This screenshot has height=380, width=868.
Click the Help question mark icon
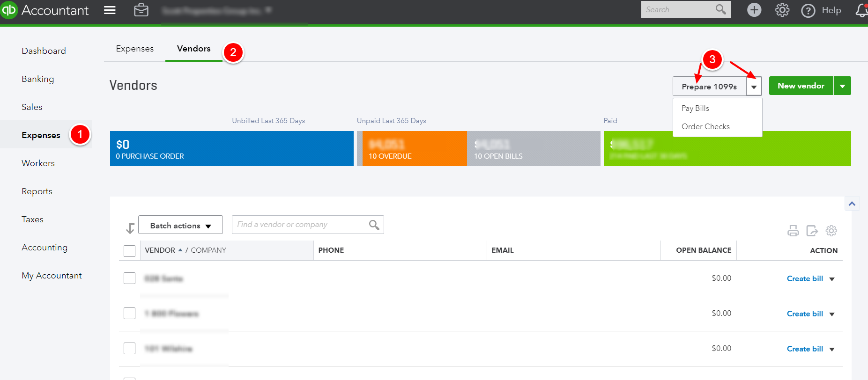[808, 10]
